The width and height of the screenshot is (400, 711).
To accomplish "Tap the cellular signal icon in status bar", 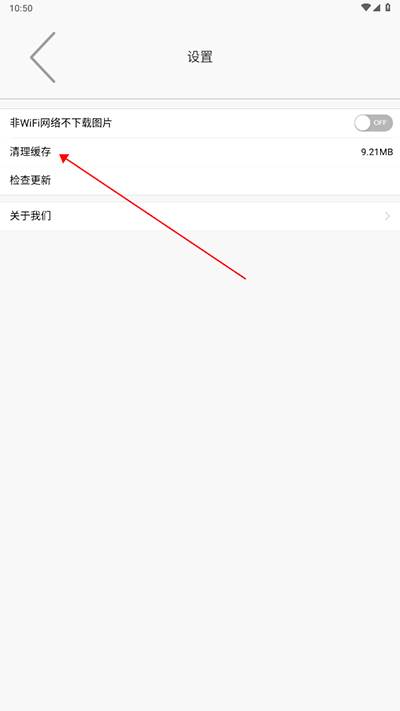I will point(376,7).
